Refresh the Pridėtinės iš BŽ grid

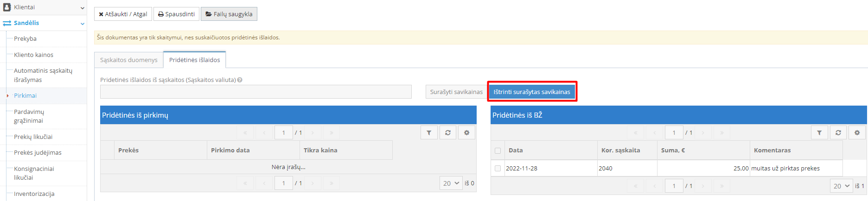pos(838,133)
